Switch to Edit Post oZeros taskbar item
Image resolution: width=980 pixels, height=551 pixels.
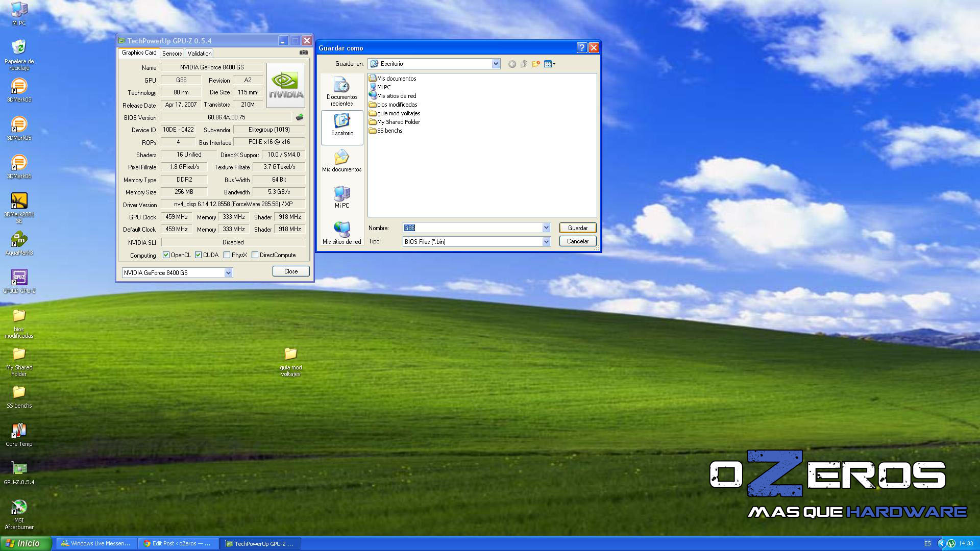tap(178, 544)
